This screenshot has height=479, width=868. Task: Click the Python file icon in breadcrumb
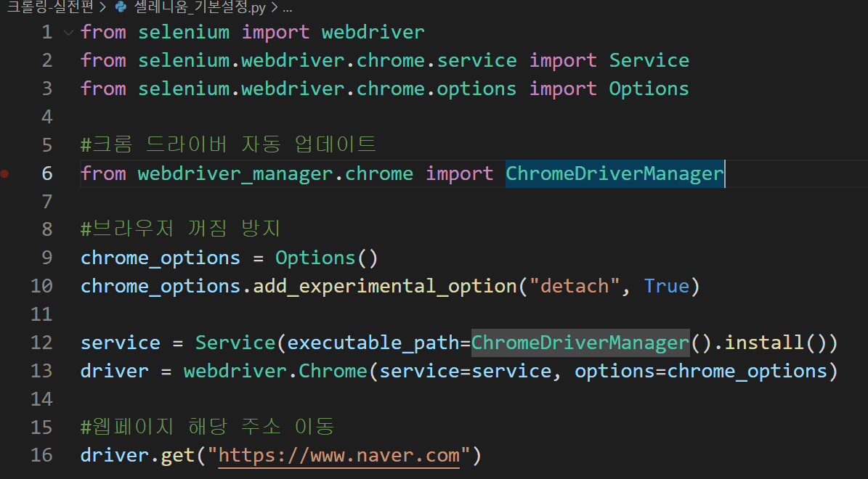pos(121,8)
